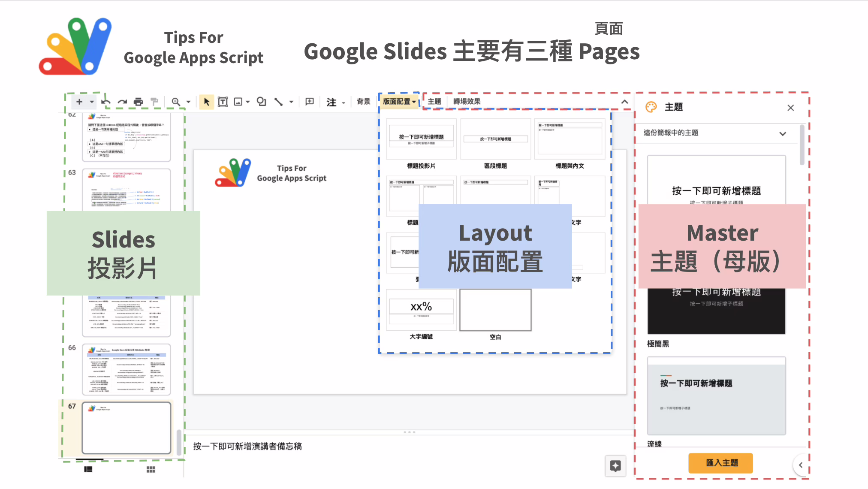This screenshot has height=489, width=868.
Task: Collapse the toolbar with the up chevron
Action: (x=624, y=102)
